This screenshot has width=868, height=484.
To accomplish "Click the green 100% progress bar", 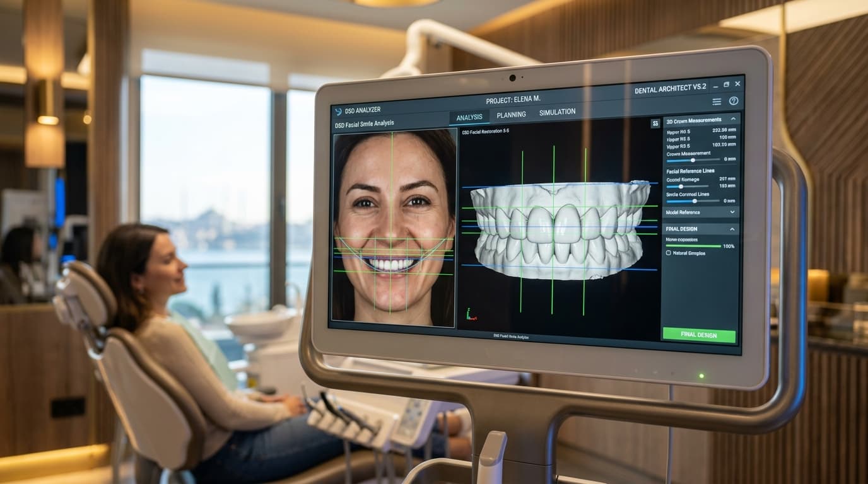I will (x=693, y=246).
